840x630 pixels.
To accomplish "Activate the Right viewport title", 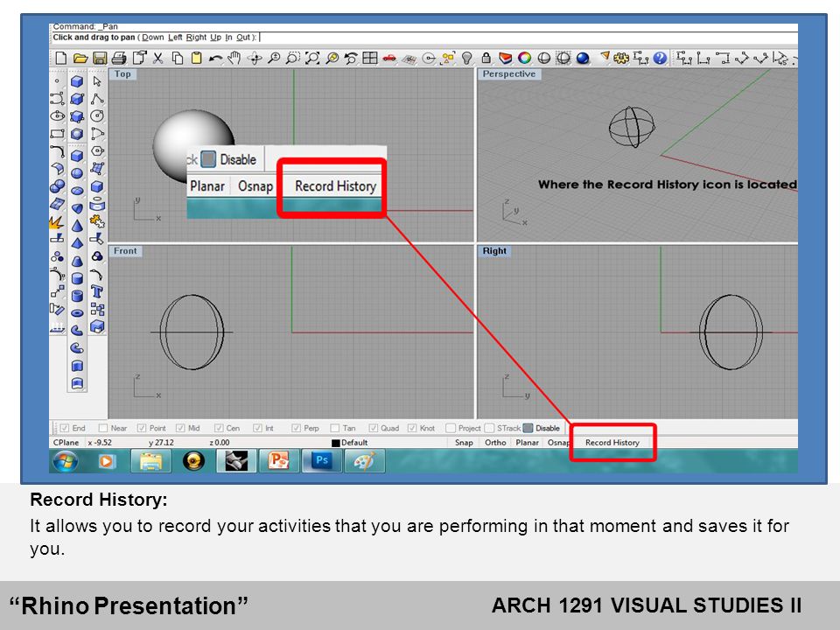I will click(x=493, y=251).
